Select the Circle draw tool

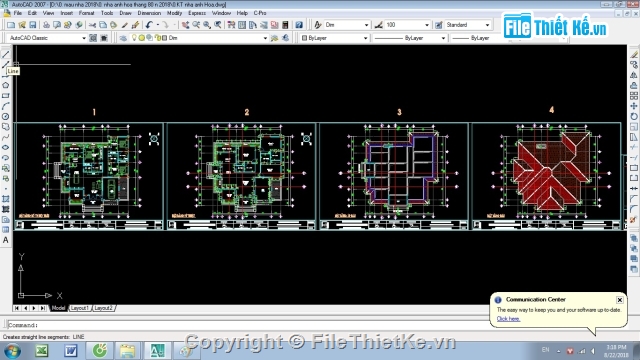(x=5, y=116)
